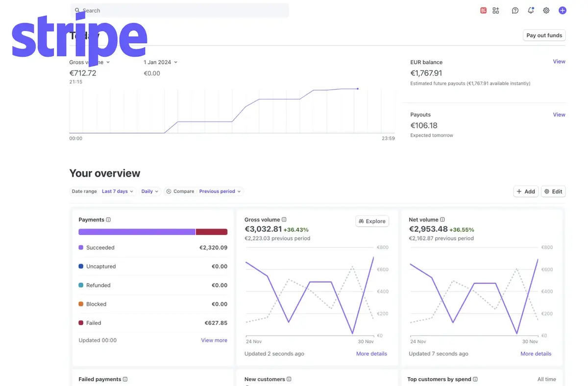588x386 pixels.
Task: Click the Explore button
Action: [x=372, y=221]
